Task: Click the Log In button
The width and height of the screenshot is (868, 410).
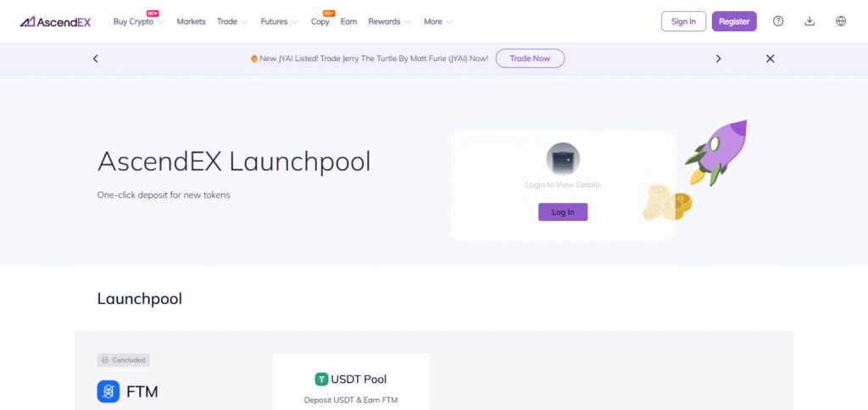Action: [x=563, y=212]
